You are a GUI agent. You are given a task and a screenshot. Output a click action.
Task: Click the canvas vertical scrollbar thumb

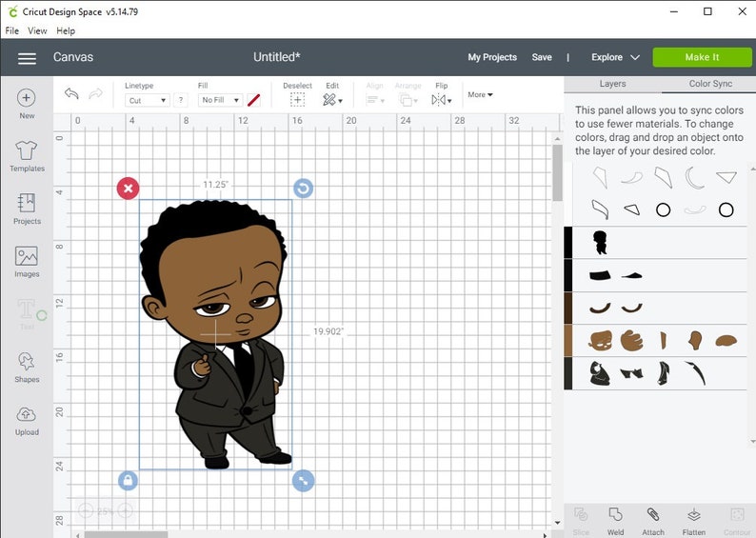[x=557, y=172]
